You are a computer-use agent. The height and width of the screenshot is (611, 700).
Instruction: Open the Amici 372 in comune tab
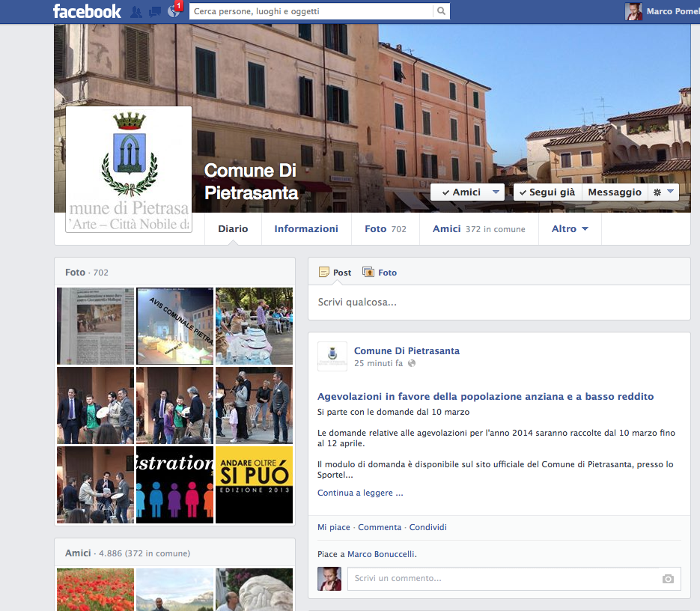click(x=479, y=228)
